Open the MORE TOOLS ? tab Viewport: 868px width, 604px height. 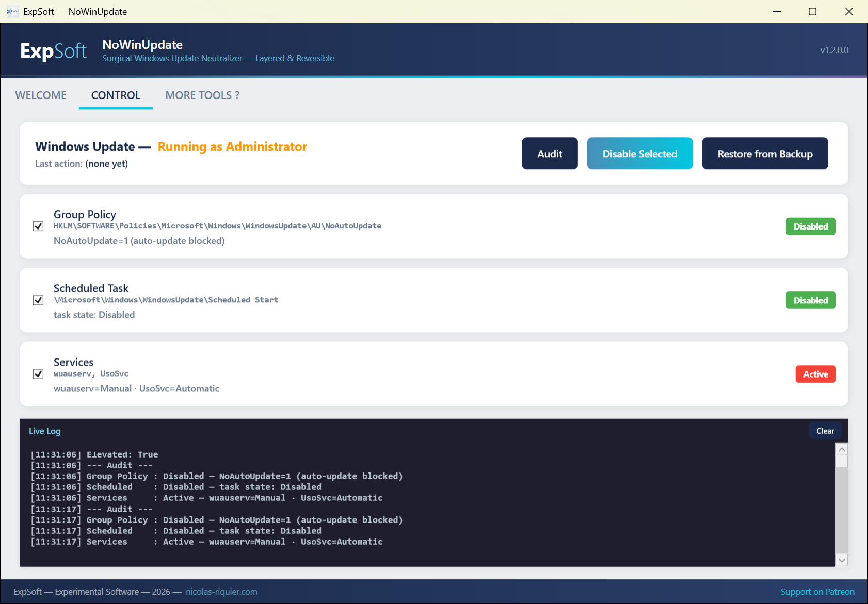[x=202, y=95]
